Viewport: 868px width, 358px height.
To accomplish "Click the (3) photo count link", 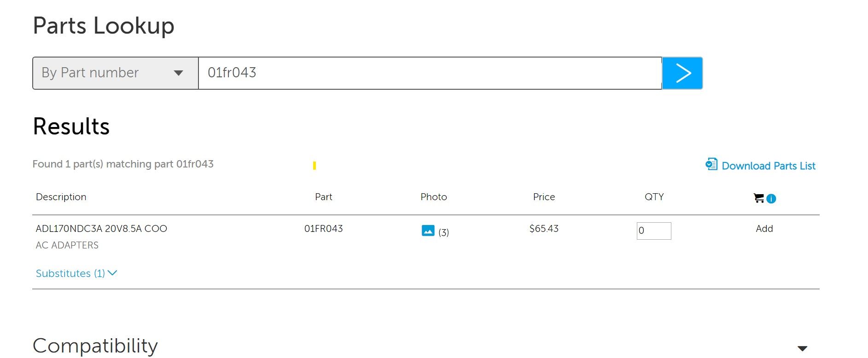I will pyautogui.click(x=443, y=232).
